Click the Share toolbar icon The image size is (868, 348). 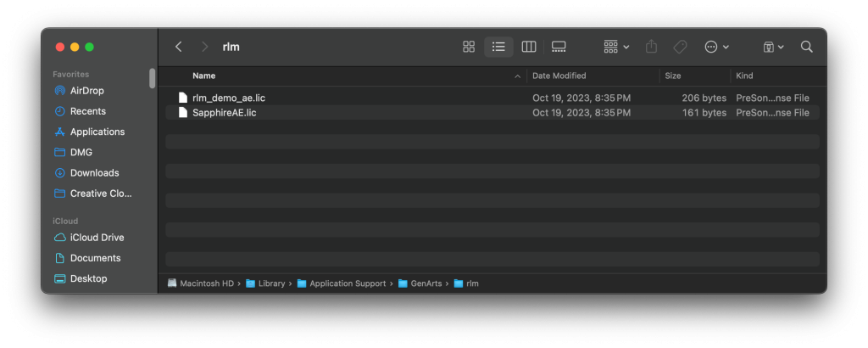651,47
